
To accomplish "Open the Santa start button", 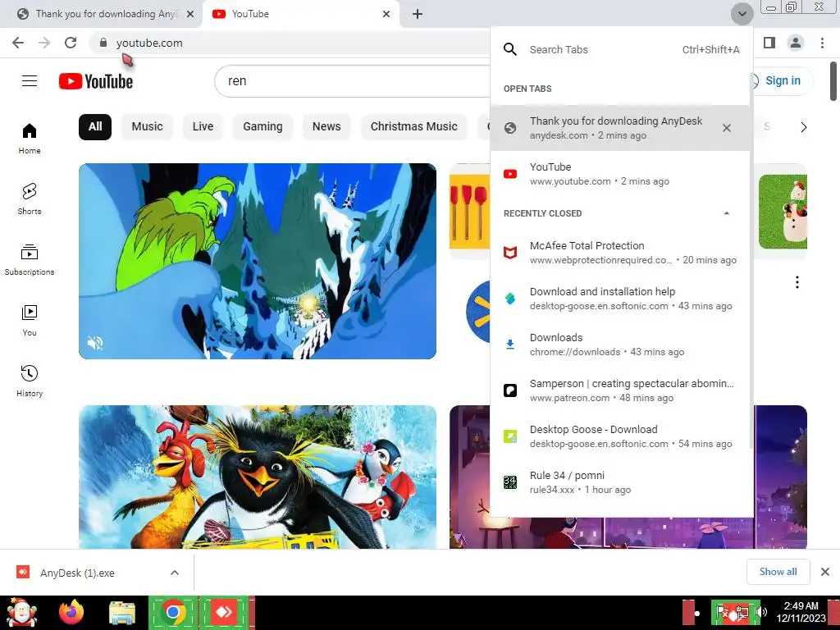I will [21, 612].
